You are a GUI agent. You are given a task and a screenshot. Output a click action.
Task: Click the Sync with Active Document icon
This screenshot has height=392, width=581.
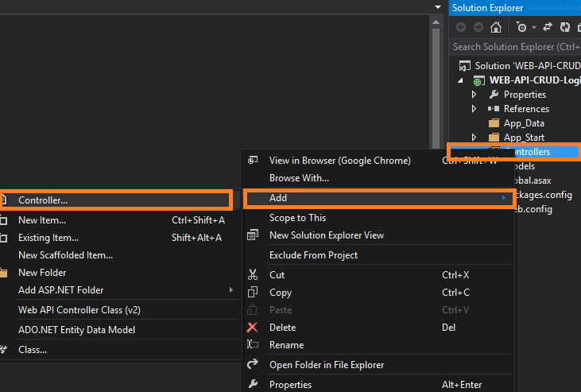548,27
